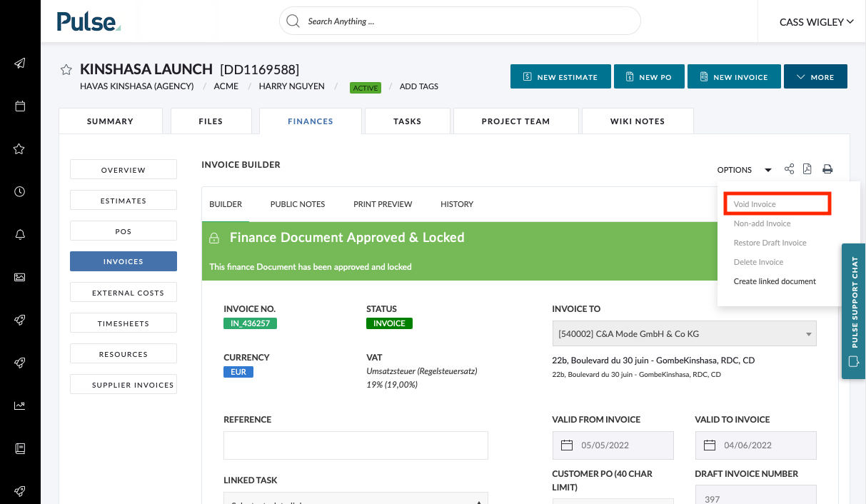
Task: Open the Wiki Notes tab
Action: pos(638,121)
